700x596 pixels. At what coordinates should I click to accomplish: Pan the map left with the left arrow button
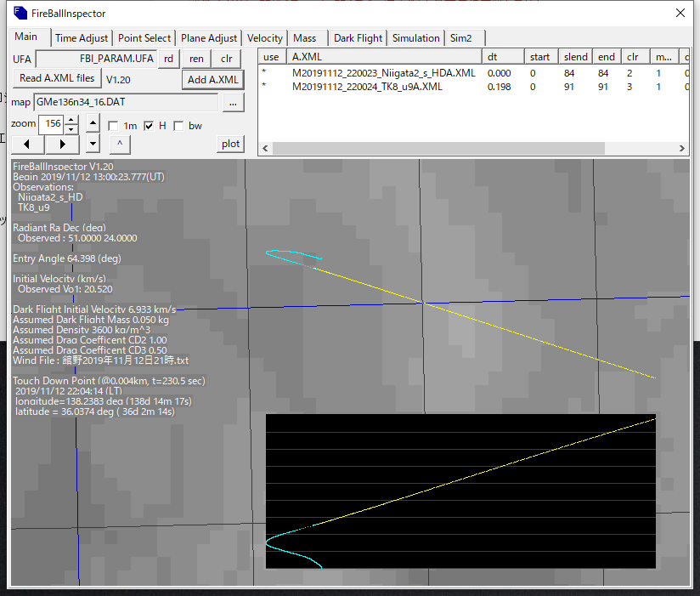click(28, 144)
